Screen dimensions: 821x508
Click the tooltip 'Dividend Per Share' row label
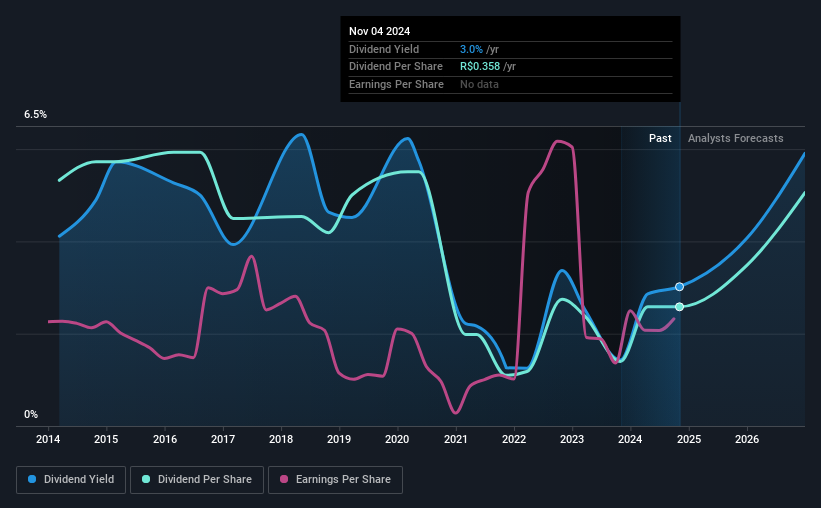click(395, 67)
